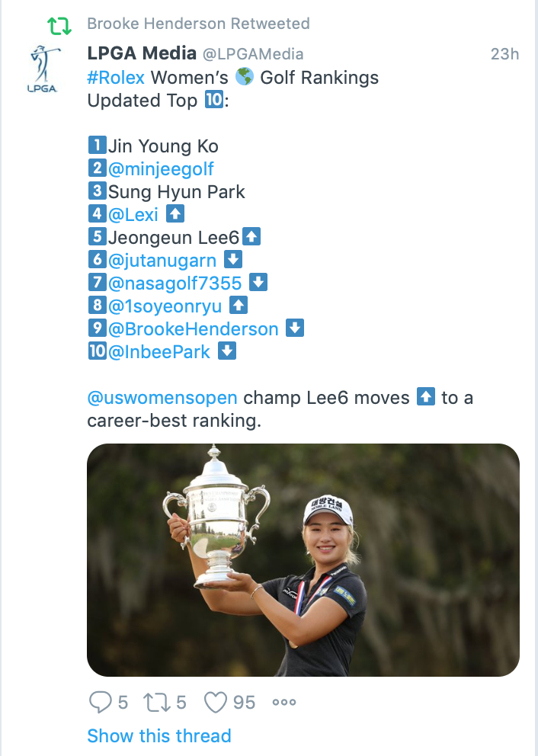The image size is (538, 756).
Task: Click the reply speech bubble icon
Action: coord(101,702)
